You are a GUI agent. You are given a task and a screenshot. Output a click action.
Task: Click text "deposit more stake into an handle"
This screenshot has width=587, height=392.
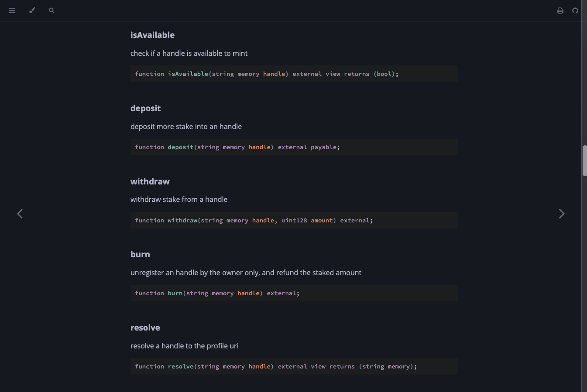(x=186, y=126)
